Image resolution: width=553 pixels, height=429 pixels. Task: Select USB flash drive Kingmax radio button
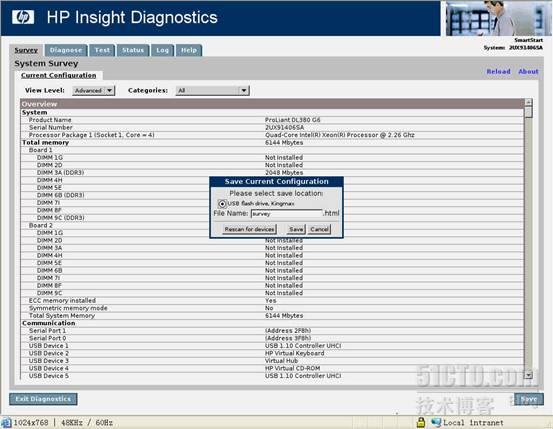tap(222, 204)
